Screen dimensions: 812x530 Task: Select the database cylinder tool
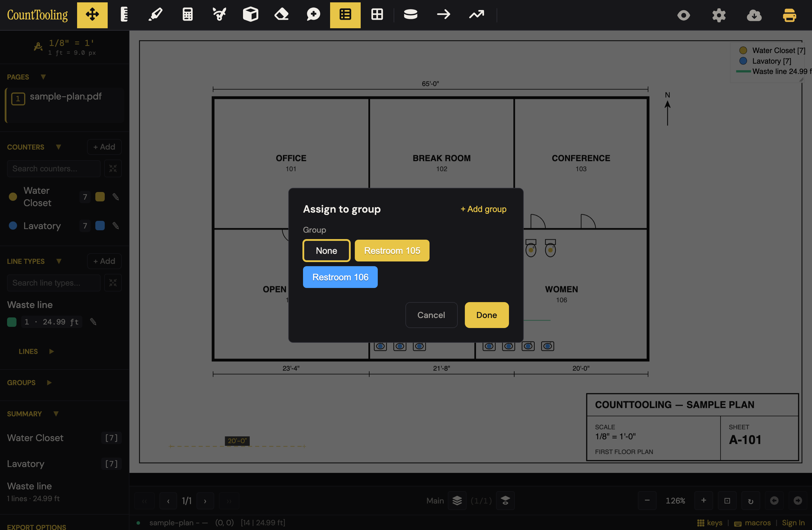coord(410,15)
